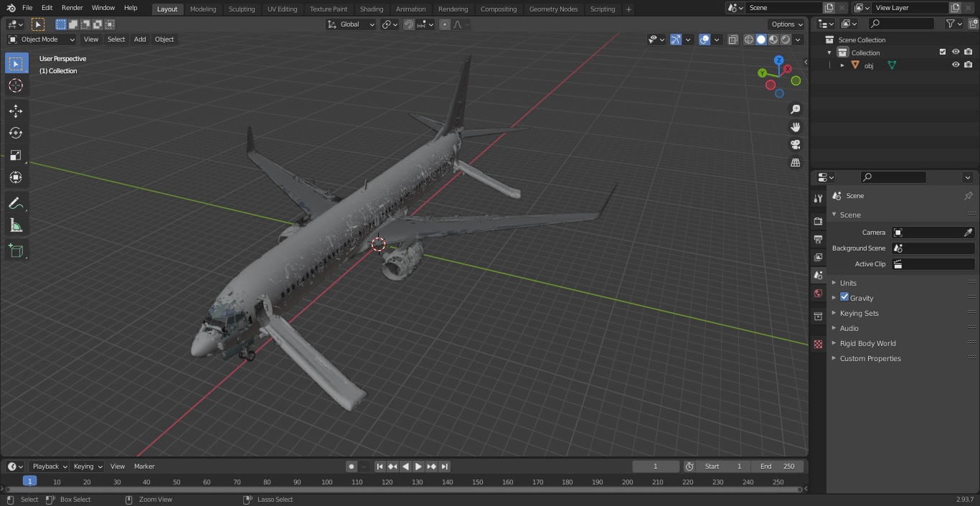Select the Cursor tool in the toolbar
The image size is (980, 506).
pyautogui.click(x=16, y=85)
